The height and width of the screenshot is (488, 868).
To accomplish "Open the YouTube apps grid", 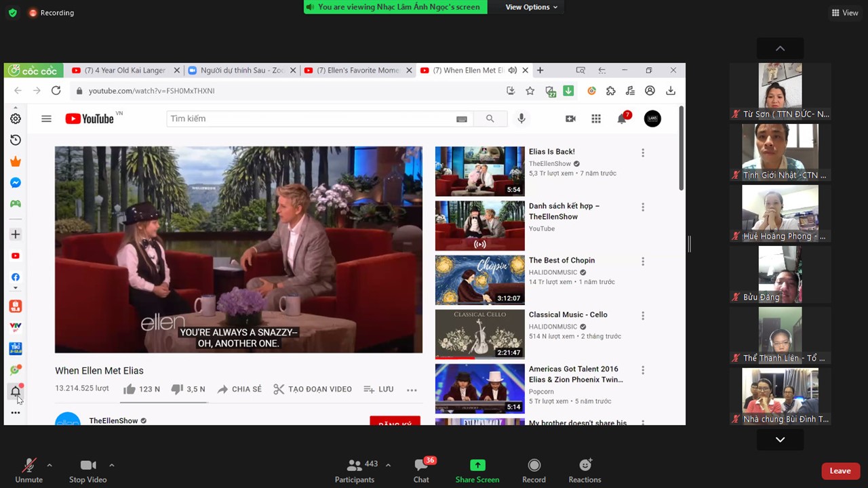I will pyautogui.click(x=596, y=119).
